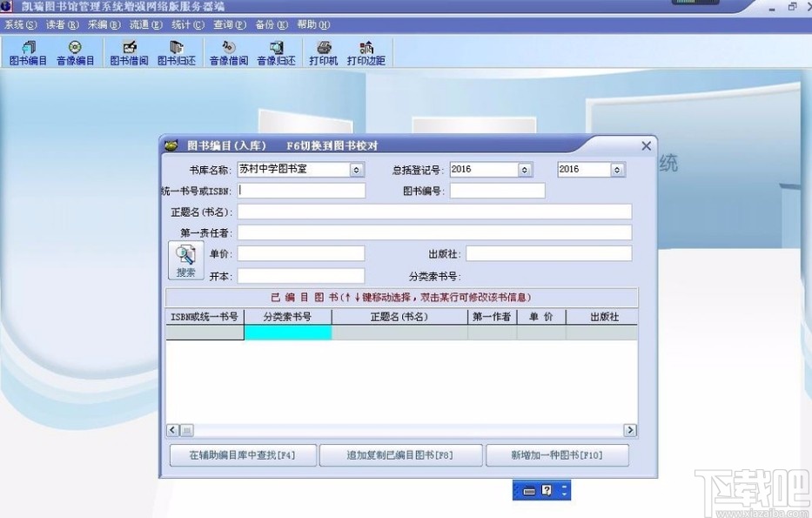Image resolution: width=812 pixels, height=518 pixels.
Task: Click the 图书归还 book return icon
Action: (x=176, y=52)
